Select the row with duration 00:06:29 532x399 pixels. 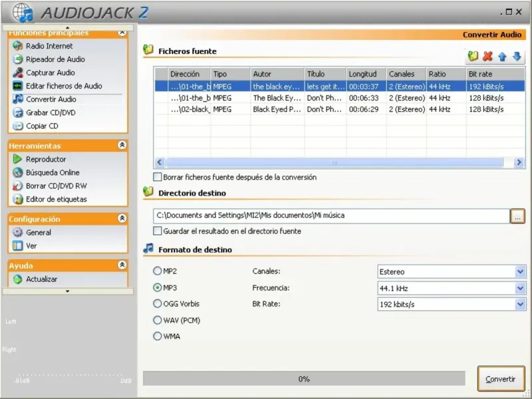[340, 109]
